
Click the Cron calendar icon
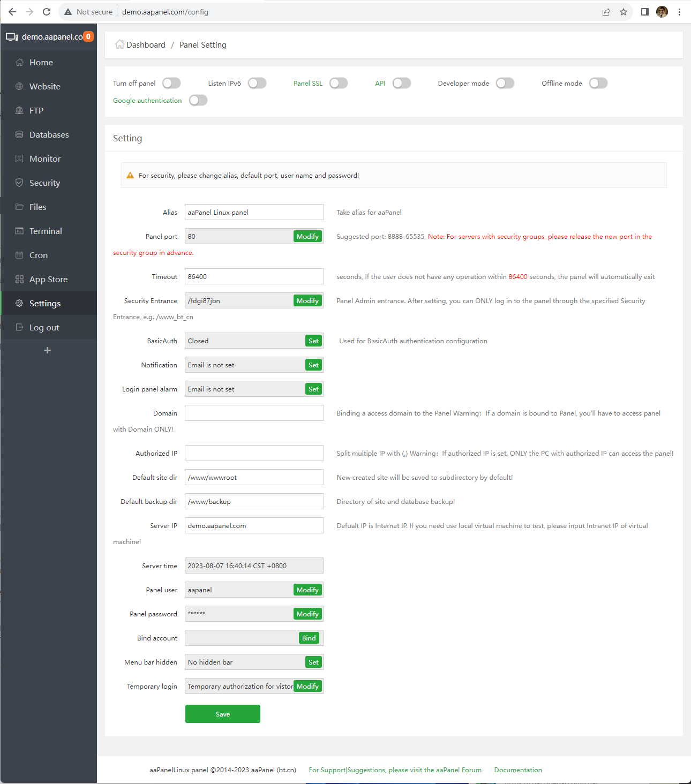[x=19, y=255]
